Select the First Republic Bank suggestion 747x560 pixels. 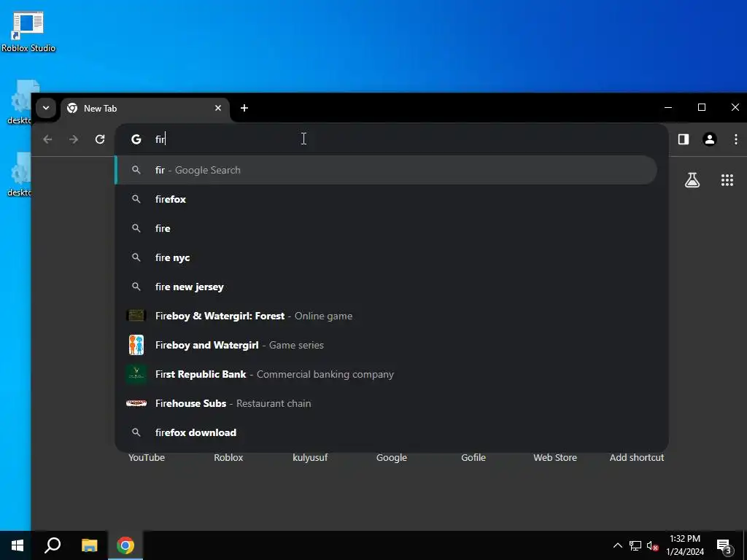[387, 374]
